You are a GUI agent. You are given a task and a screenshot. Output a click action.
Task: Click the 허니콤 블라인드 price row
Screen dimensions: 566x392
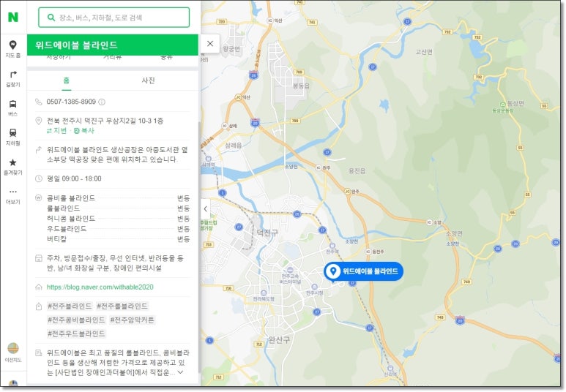[x=118, y=219]
